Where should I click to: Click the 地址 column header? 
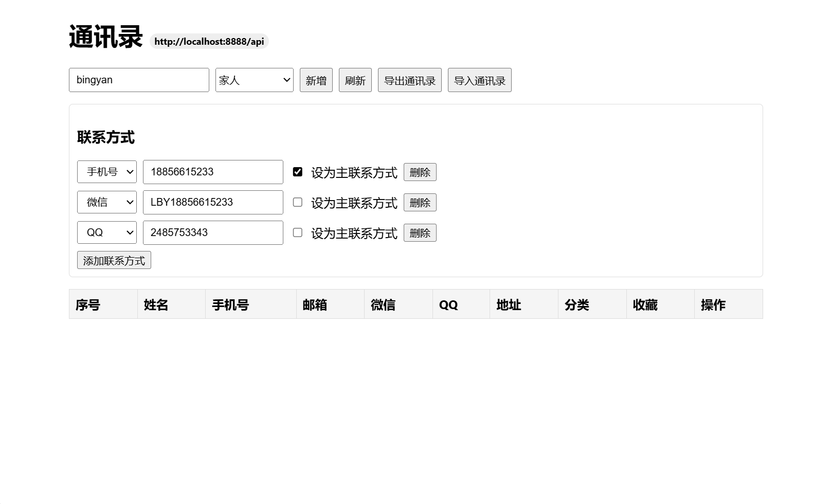pos(524,304)
